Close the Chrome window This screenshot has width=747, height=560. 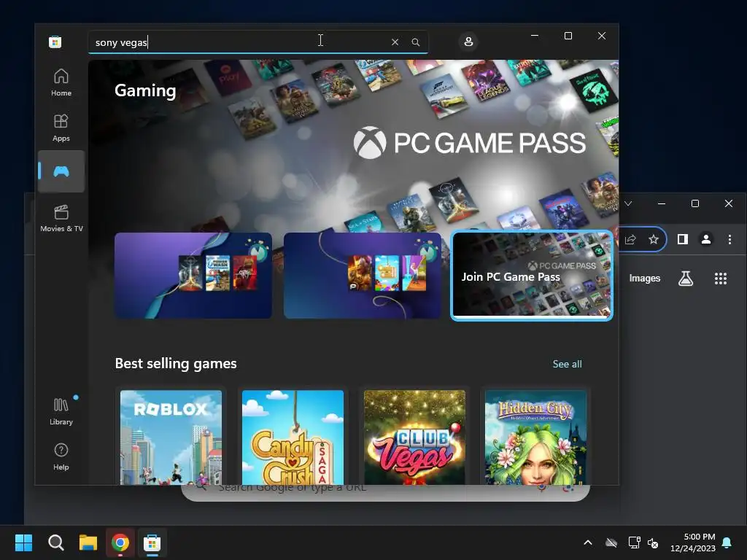pos(729,203)
